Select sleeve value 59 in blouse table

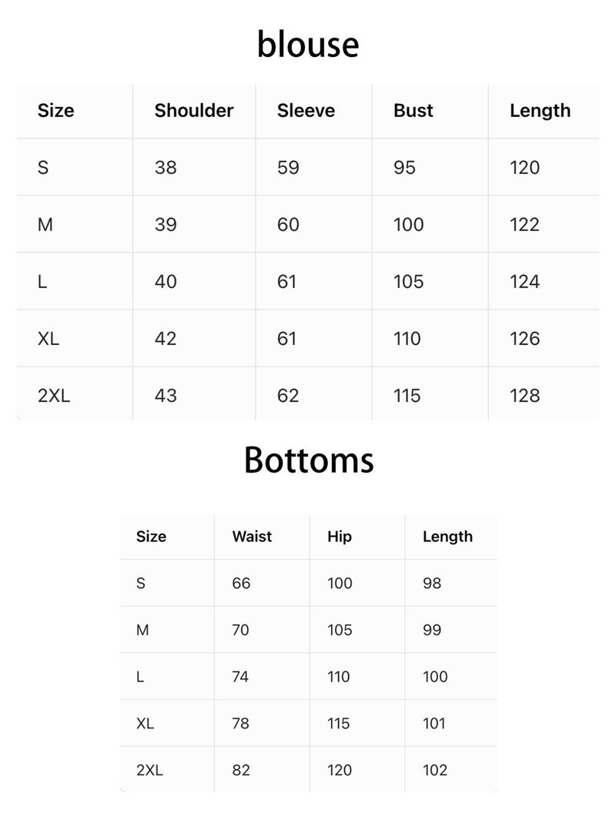point(288,168)
